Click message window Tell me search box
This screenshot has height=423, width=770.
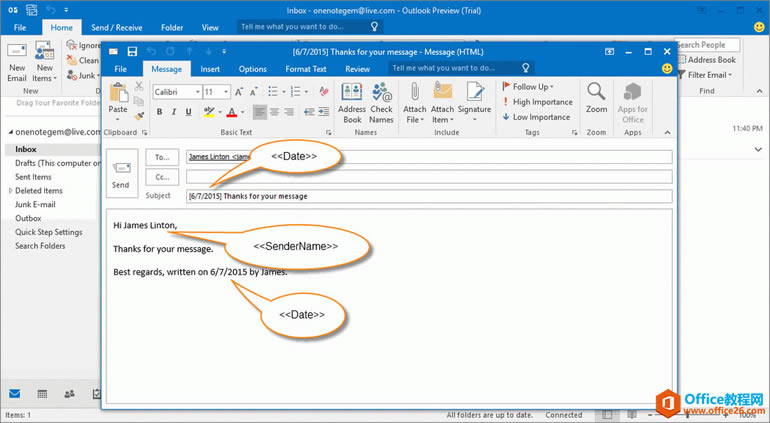[x=461, y=68]
